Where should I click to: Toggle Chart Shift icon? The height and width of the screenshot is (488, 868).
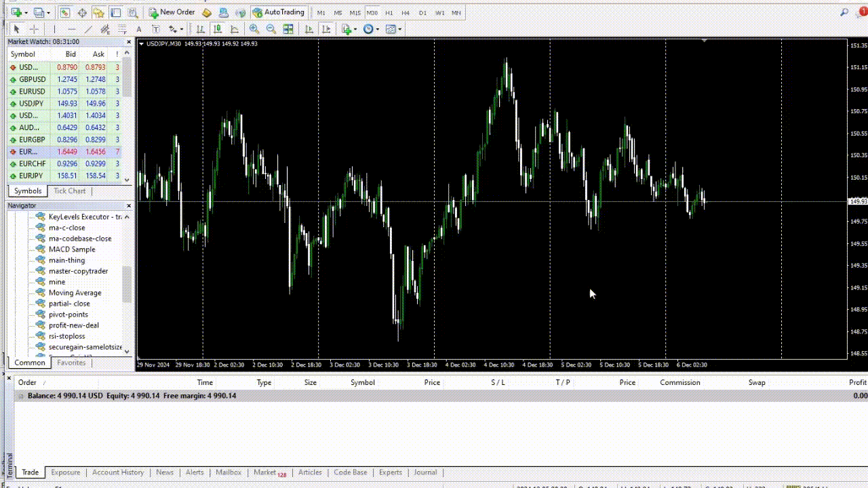(326, 29)
